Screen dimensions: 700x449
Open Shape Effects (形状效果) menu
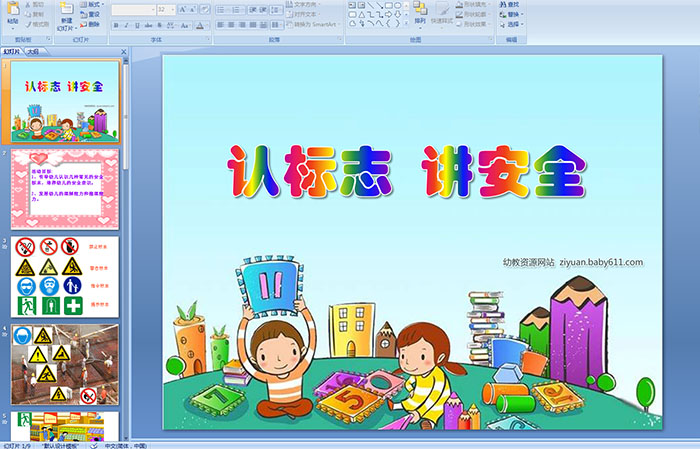tap(473, 24)
